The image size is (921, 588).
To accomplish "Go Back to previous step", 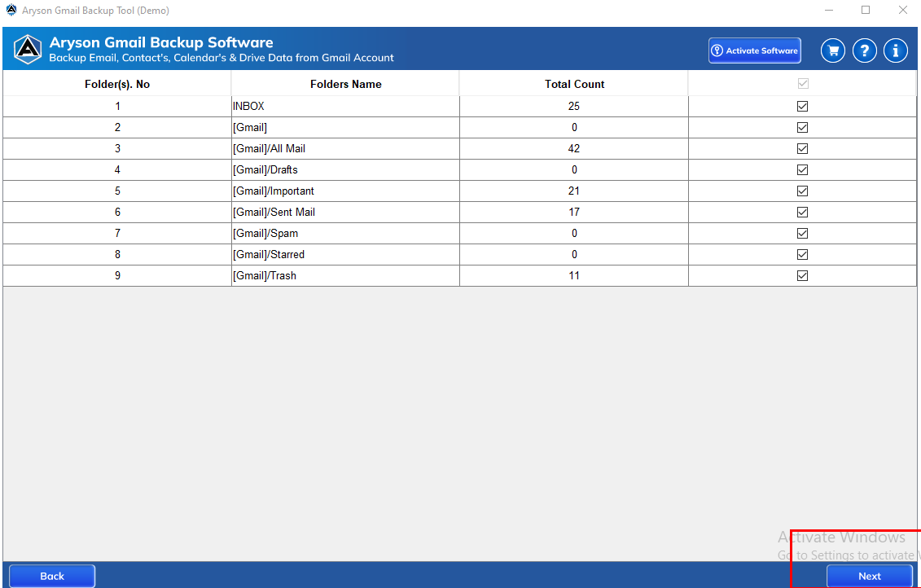I will [52, 577].
